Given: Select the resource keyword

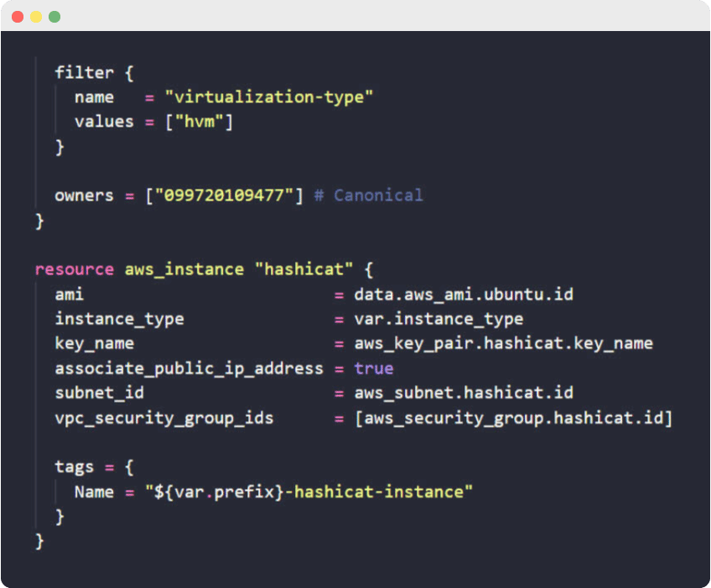Looking at the screenshot, I should (x=75, y=269).
